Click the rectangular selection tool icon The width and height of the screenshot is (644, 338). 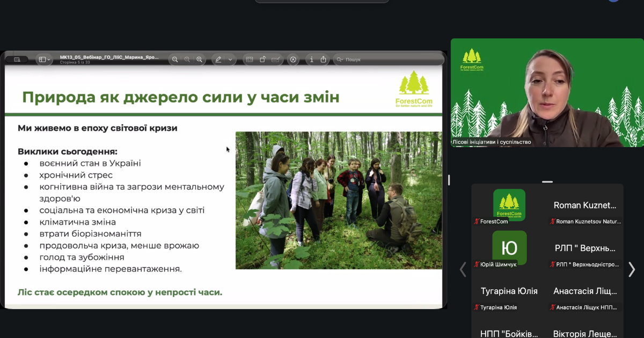[250, 60]
